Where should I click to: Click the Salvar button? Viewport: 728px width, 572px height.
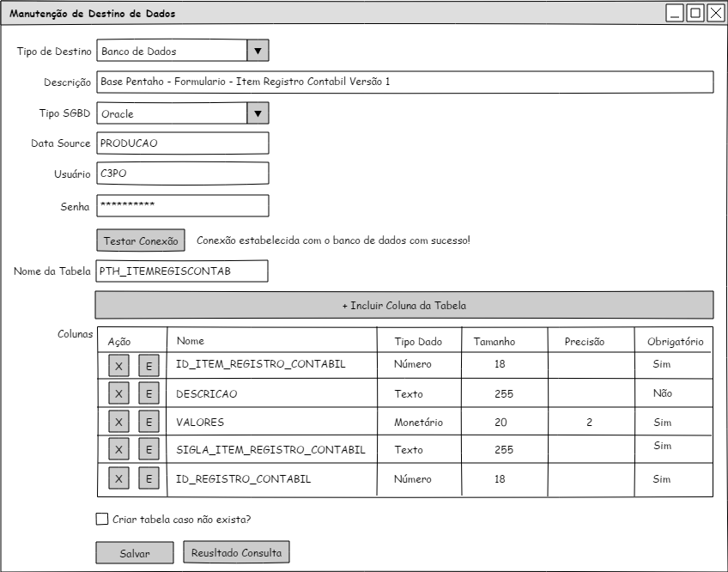click(x=134, y=554)
